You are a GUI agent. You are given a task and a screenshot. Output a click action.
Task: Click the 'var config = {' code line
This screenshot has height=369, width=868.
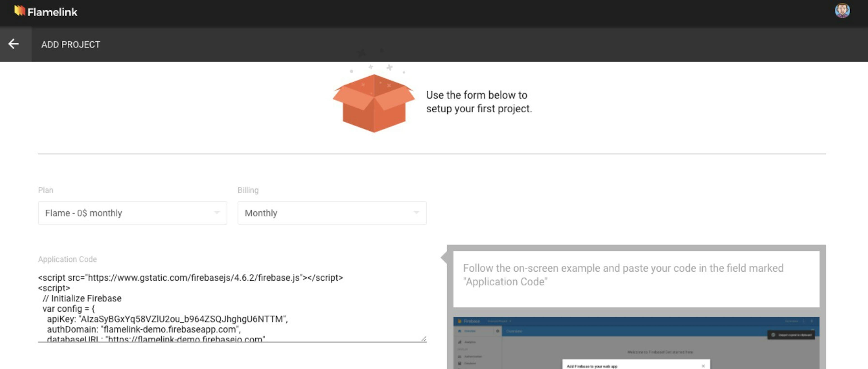coord(69,309)
